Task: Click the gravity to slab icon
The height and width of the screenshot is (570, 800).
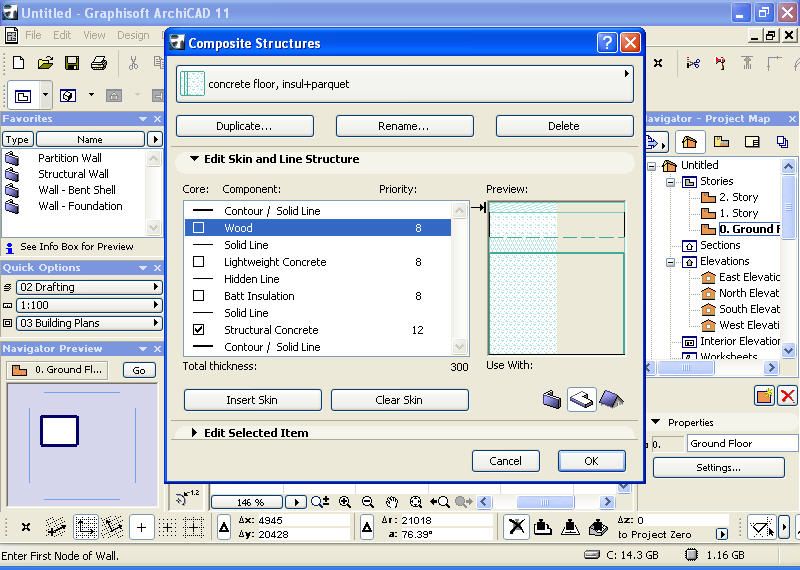Action: tap(542, 527)
